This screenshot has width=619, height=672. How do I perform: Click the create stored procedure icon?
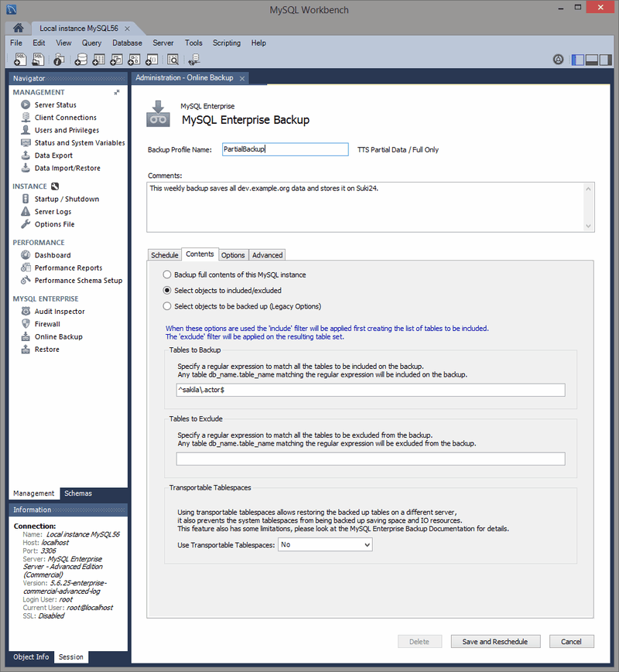134,59
